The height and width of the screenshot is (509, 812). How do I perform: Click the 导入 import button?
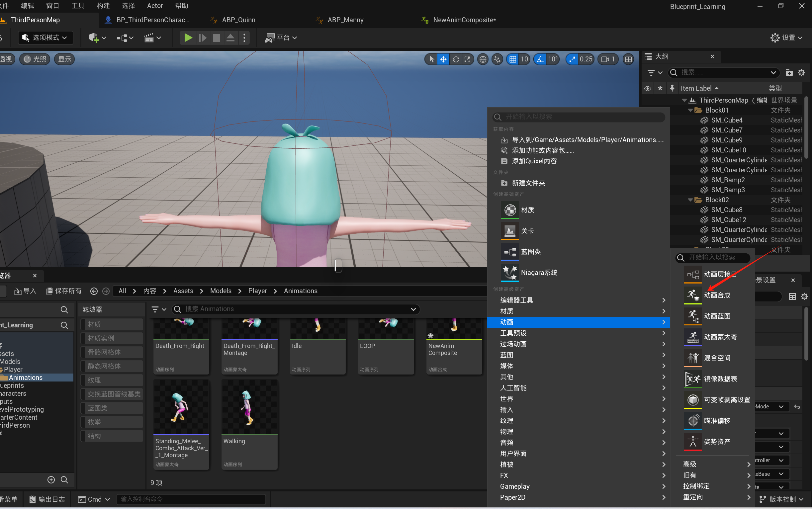pos(25,291)
